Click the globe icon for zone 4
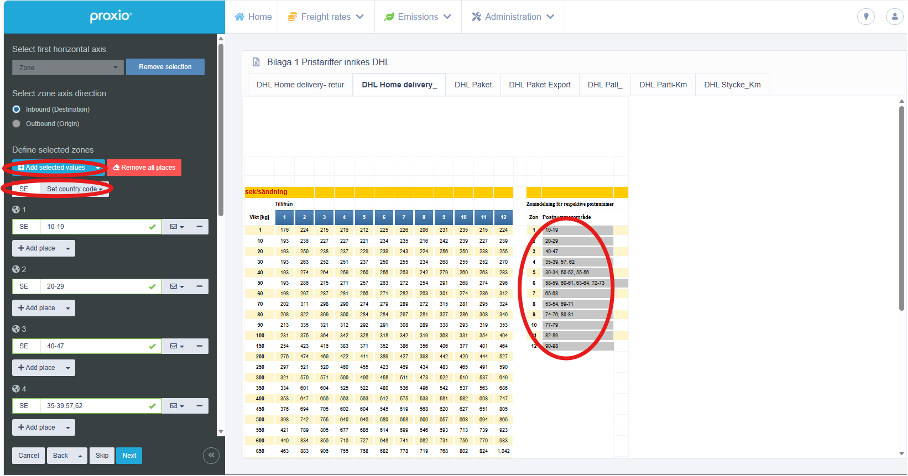The height and width of the screenshot is (476, 908). pyautogui.click(x=16, y=389)
